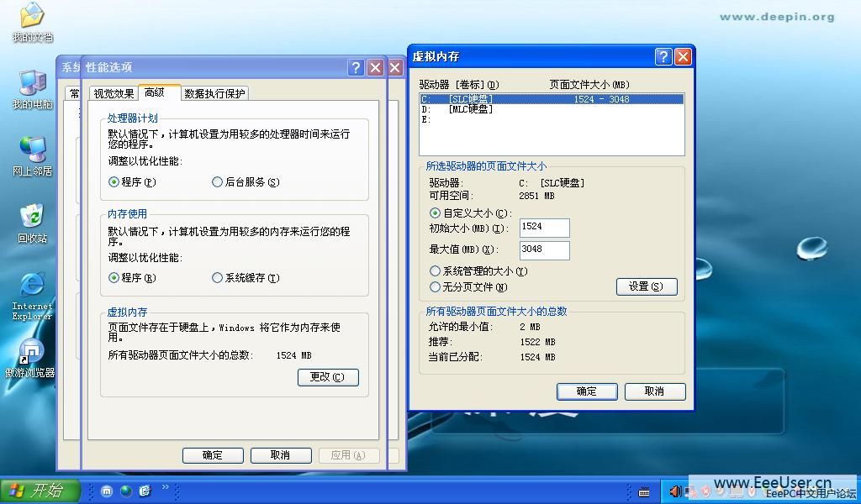Click inside the 初始大小 input field
This screenshot has height=504, width=861.
click(x=544, y=228)
